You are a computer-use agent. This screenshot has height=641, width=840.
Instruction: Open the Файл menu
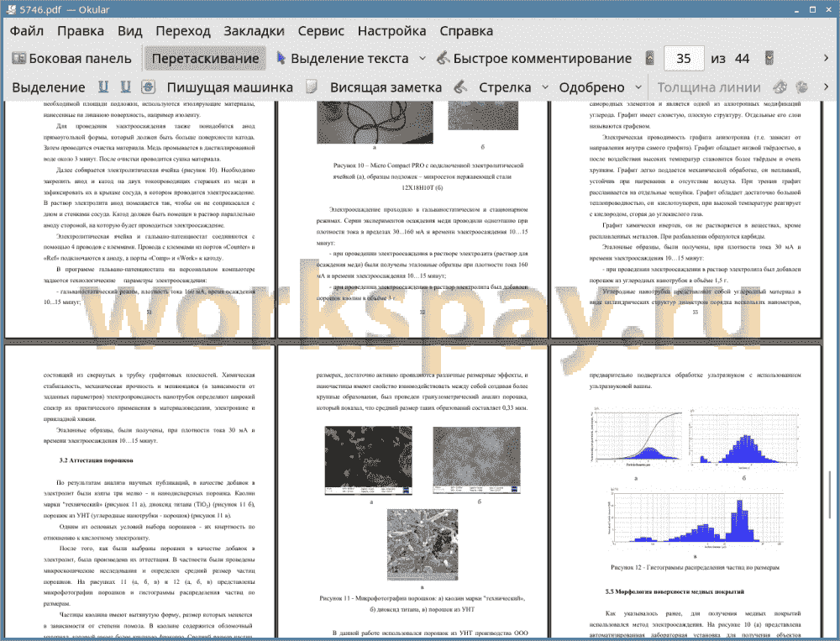click(27, 31)
